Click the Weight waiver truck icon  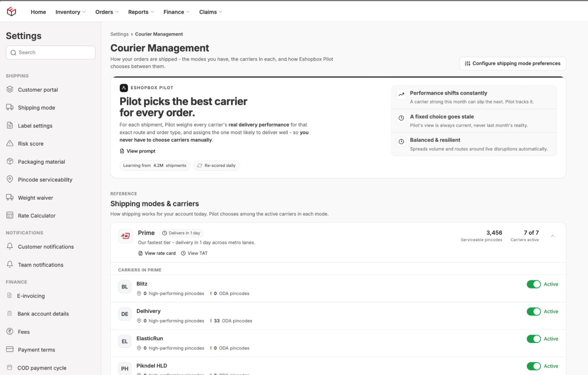(10, 197)
